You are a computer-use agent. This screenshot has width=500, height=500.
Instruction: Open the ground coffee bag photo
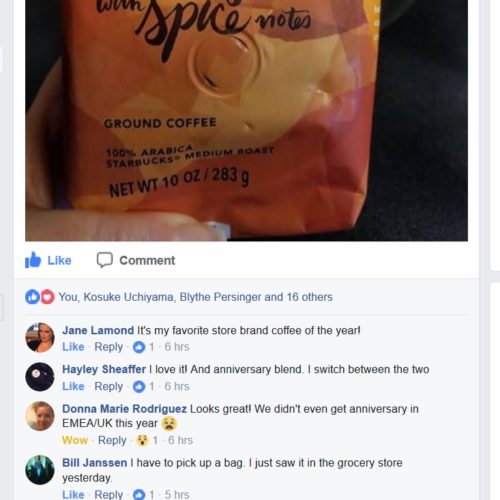tap(246, 120)
